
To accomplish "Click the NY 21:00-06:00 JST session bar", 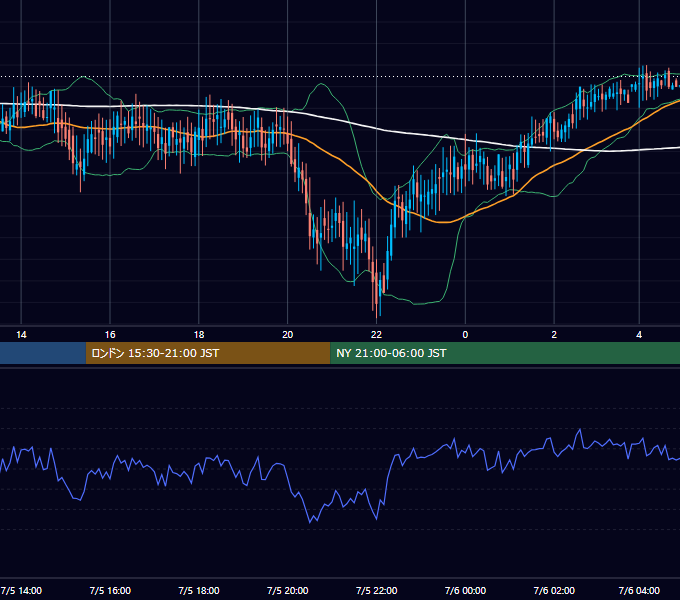I will (x=505, y=353).
